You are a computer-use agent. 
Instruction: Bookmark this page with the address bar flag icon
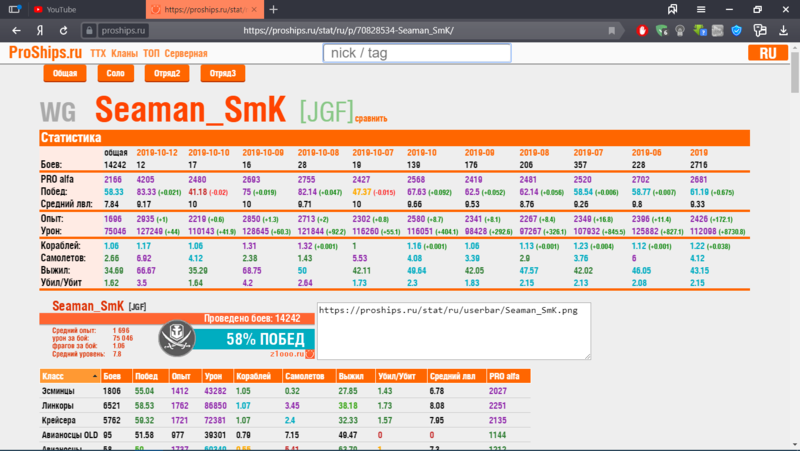tap(611, 31)
